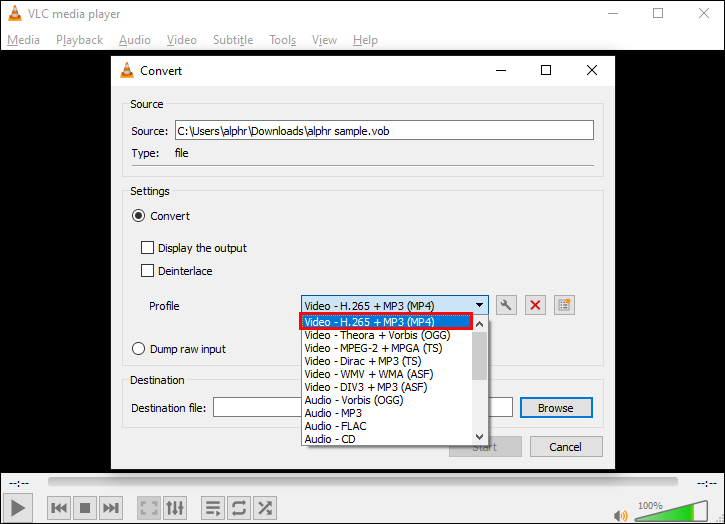Click the main play button

point(18,508)
